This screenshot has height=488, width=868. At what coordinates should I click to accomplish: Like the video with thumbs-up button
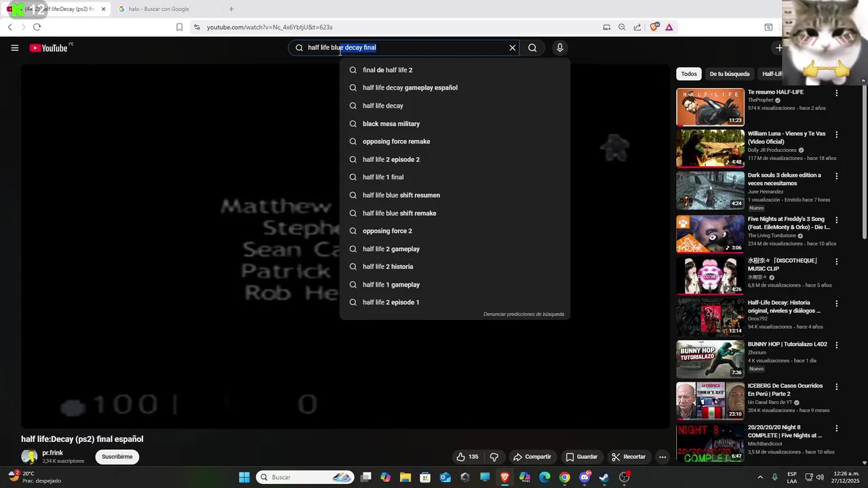[468, 457]
